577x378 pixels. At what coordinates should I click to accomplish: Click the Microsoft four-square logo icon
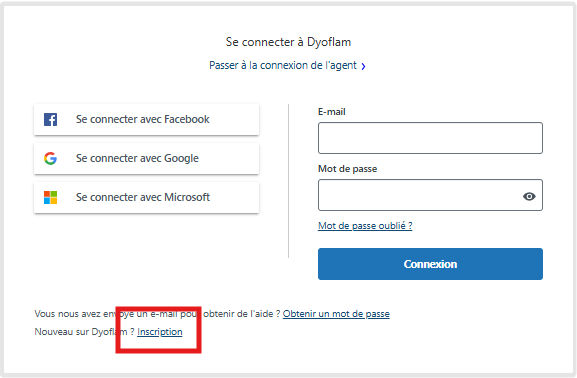tap(50, 197)
